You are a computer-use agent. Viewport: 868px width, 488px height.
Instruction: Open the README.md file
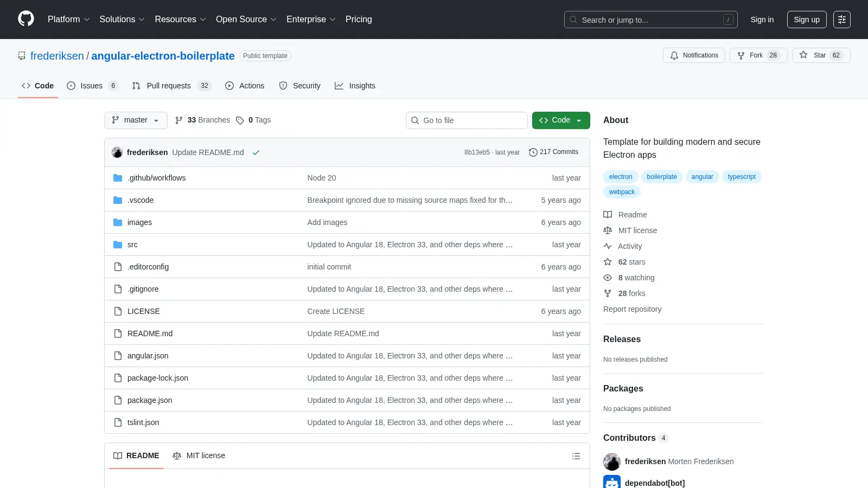[150, 333]
